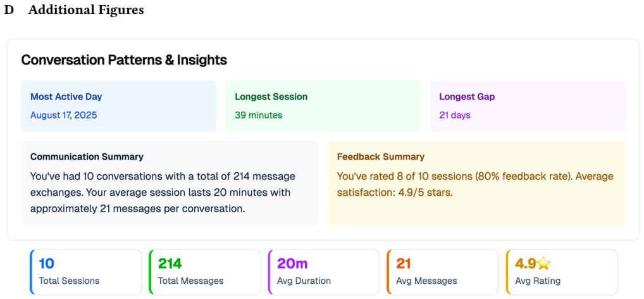Click the orange 21 average messages number
Image resolution: width=644 pixels, height=299 pixels.
[404, 264]
